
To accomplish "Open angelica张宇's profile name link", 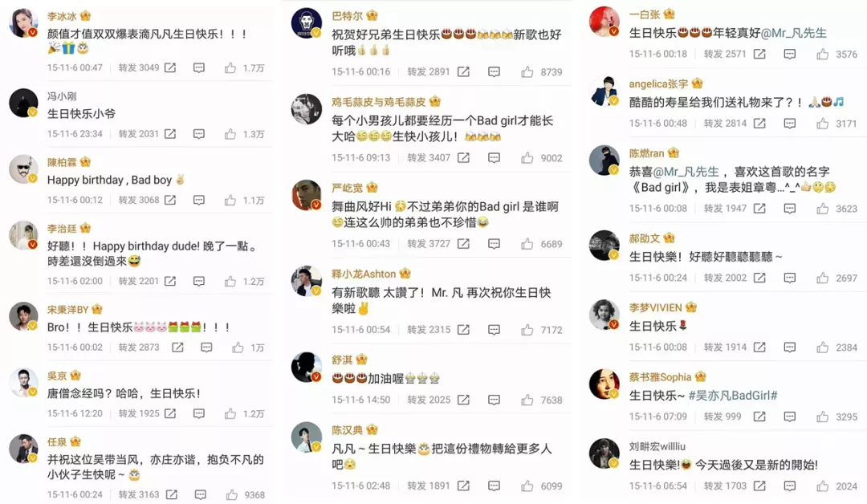I will [x=658, y=84].
